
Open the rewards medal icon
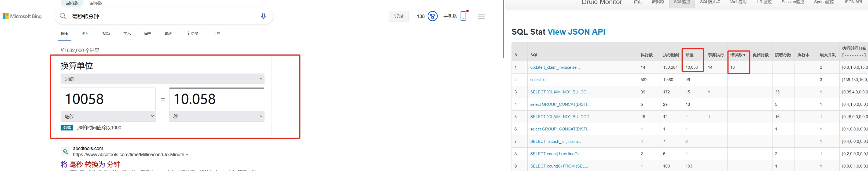pos(432,16)
